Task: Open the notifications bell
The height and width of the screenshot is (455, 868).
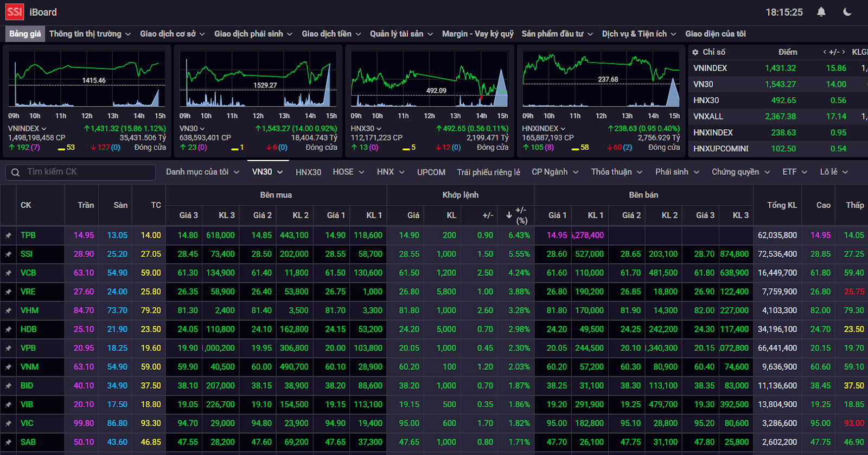Action: 821,12
